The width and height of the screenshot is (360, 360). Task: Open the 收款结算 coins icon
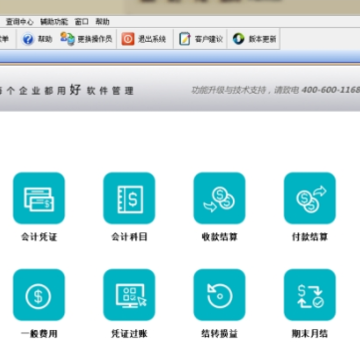219,198
